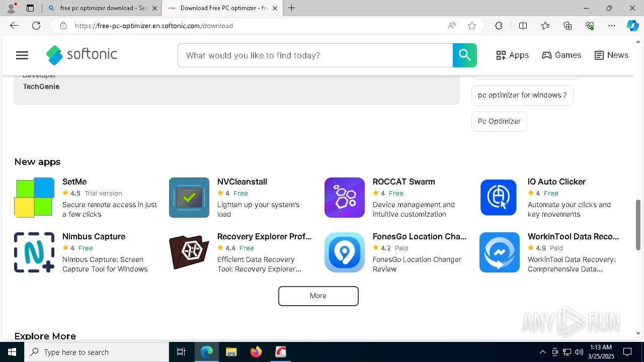This screenshot has height=362, width=644.
Task: Open the tab actions menu icon
Action: (x=30, y=8)
